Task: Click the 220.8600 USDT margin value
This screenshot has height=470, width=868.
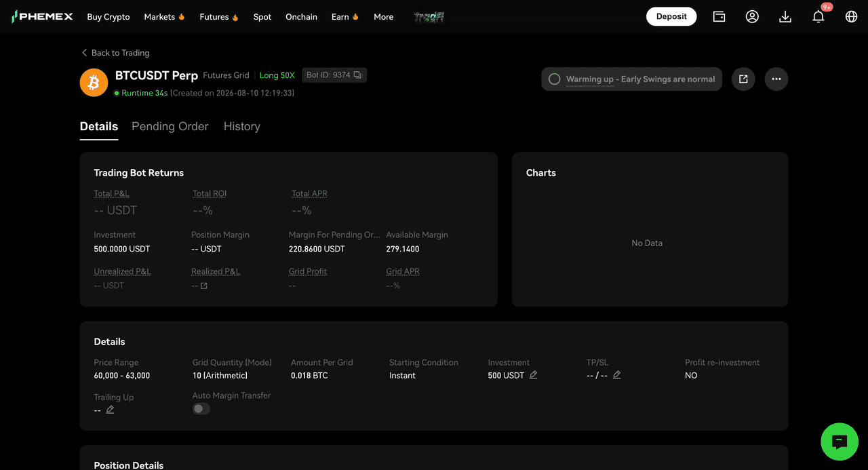Action: coord(317,249)
